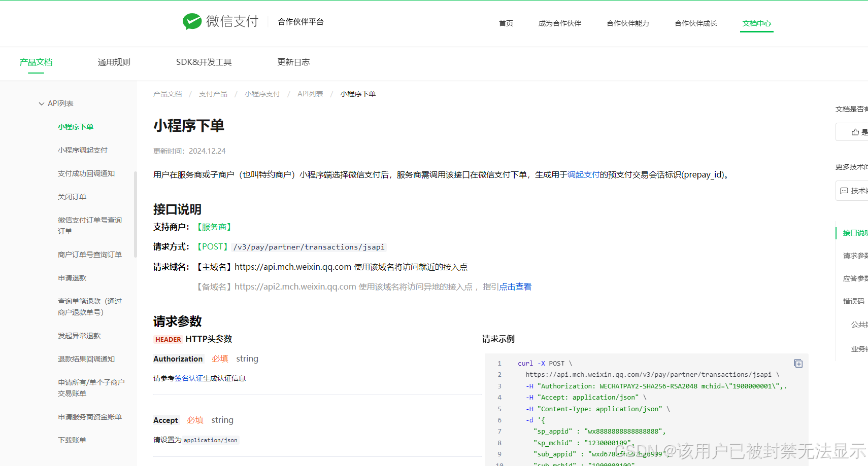Select 文档中心 in the top nav
The width and height of the screenshot is (868, 466).
click(757, 23)
